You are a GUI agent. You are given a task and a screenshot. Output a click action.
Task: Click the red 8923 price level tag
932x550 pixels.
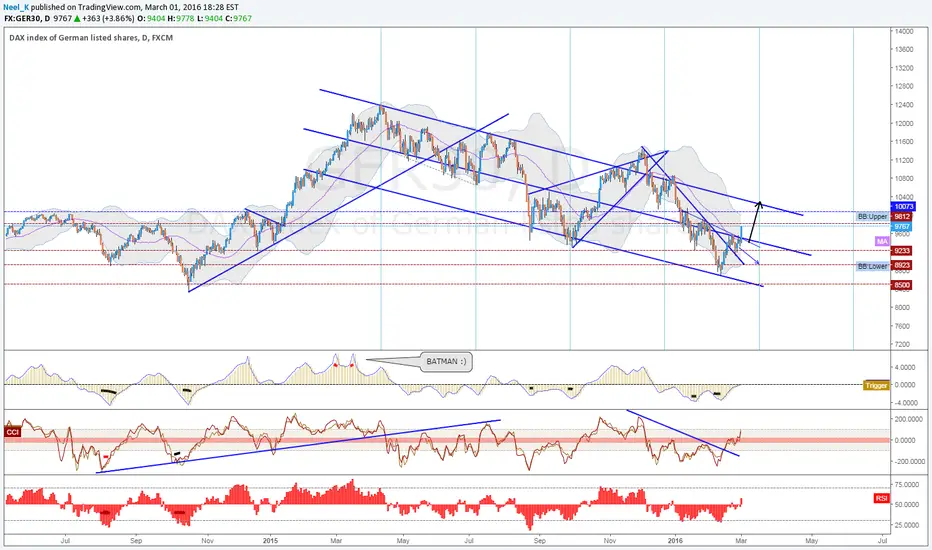[902, 265]
